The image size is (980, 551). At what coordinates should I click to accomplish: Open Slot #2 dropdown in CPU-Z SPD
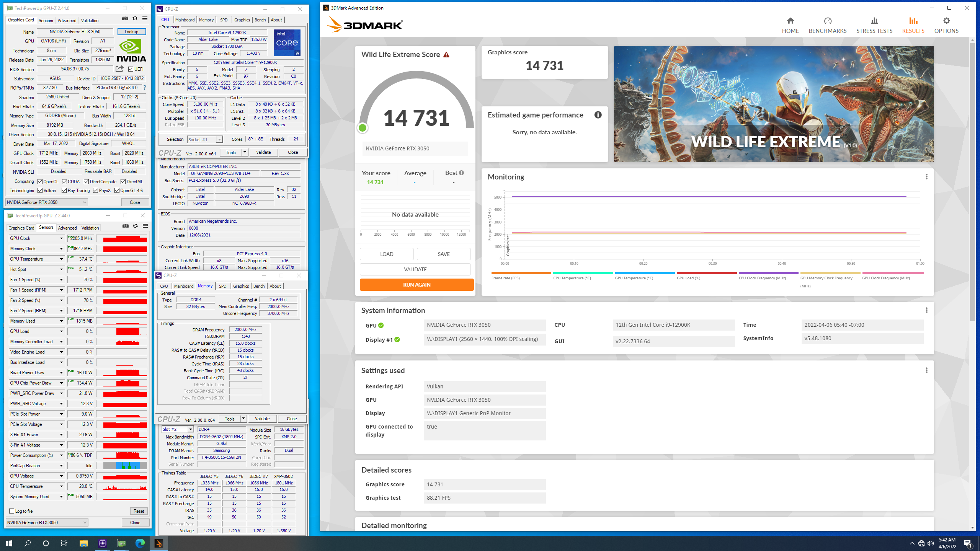(178, 429)
